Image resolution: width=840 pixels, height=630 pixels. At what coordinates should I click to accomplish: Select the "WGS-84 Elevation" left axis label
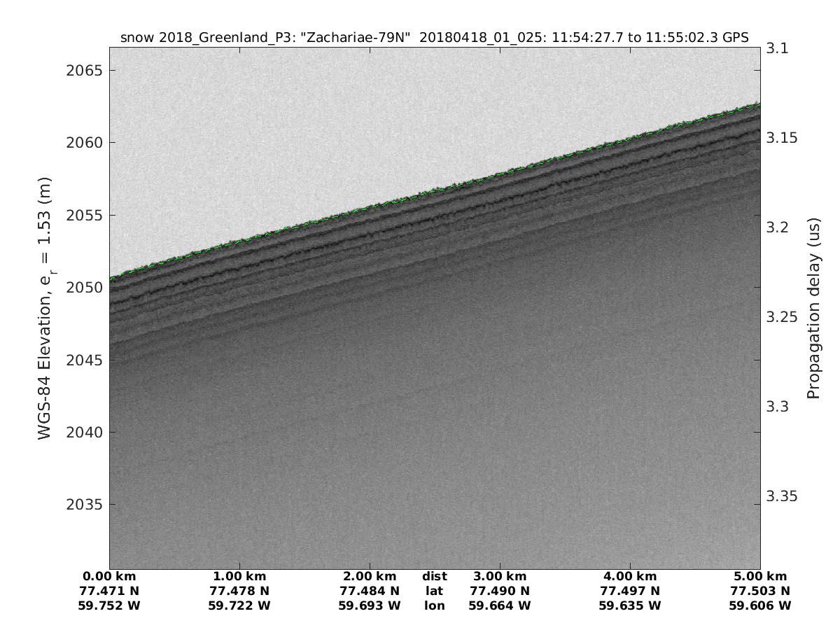(46, 308)
